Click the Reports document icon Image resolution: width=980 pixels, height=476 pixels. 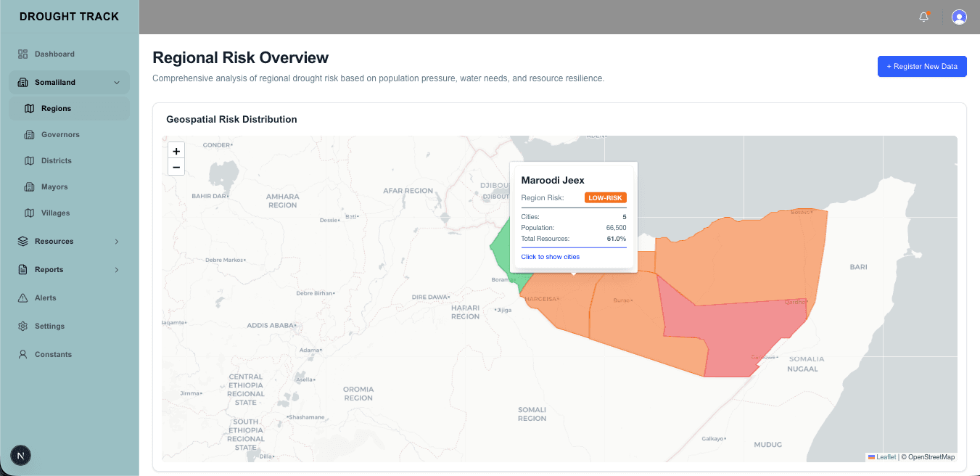(22, 270)
